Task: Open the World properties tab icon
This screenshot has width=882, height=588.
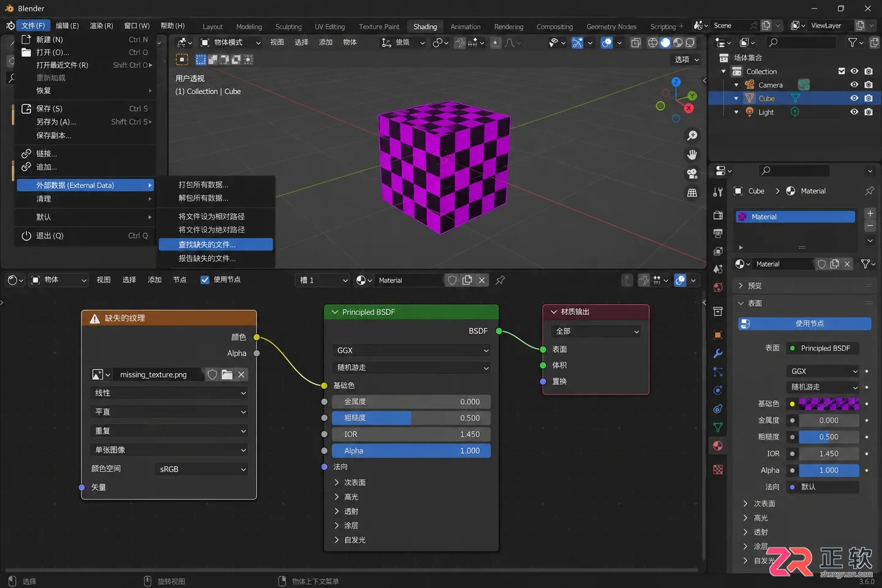Action: click(718, 287)
